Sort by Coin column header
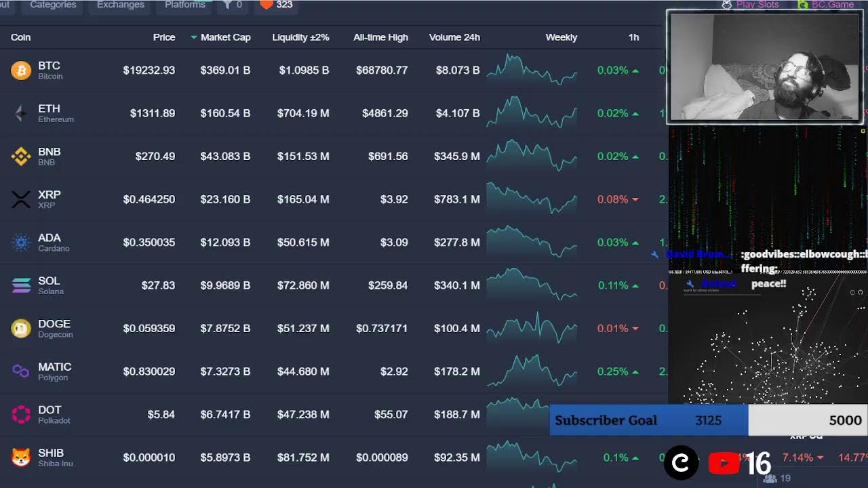This screenshot has width=868, height=488. pyautogui.click(x=20, y=37)
